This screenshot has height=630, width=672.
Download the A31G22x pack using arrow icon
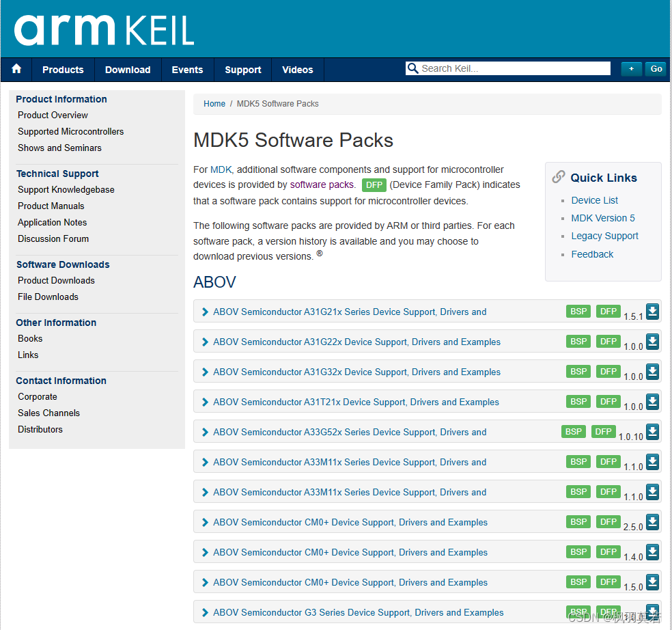[652, 342]
